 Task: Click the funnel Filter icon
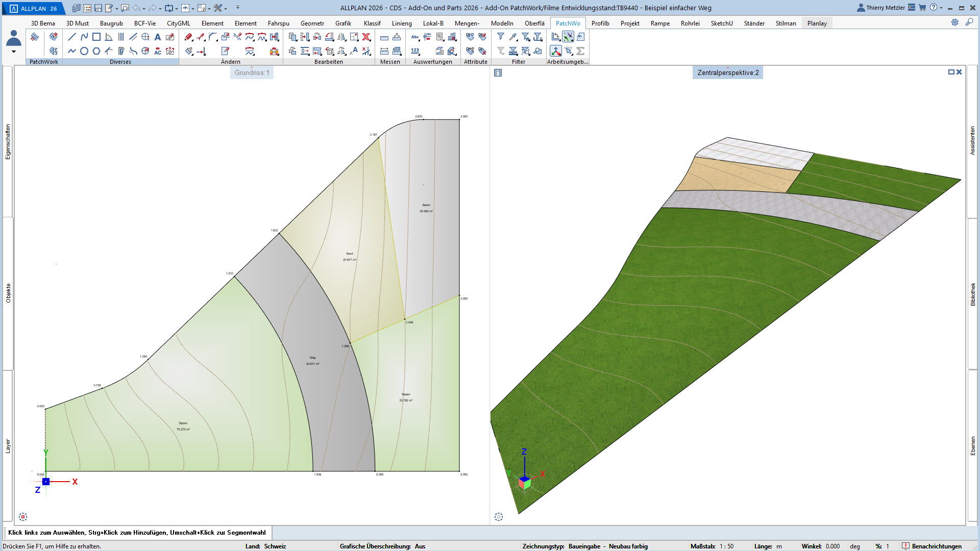(x=501, y=37)
